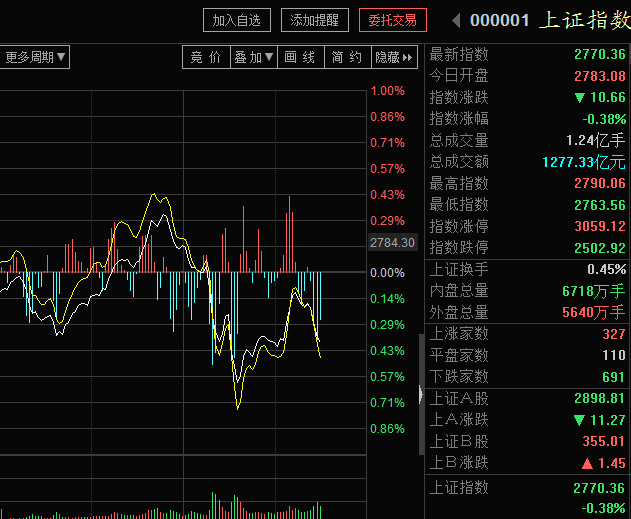Toggle the 简约 simplified mode

348,57
